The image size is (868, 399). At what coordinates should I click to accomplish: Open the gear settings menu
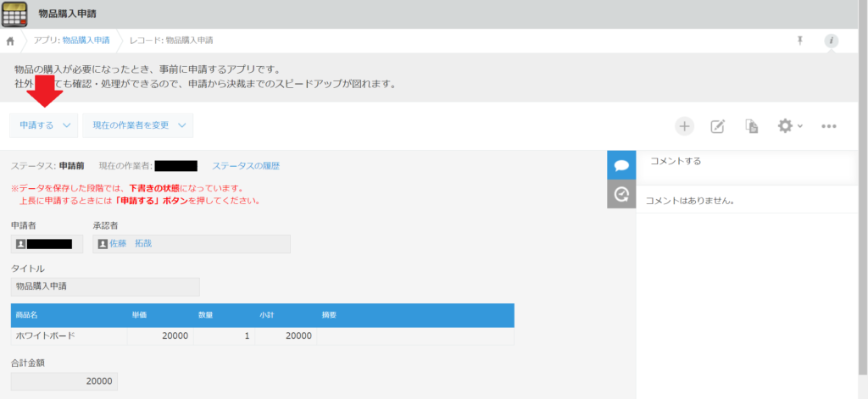(790, 126)
